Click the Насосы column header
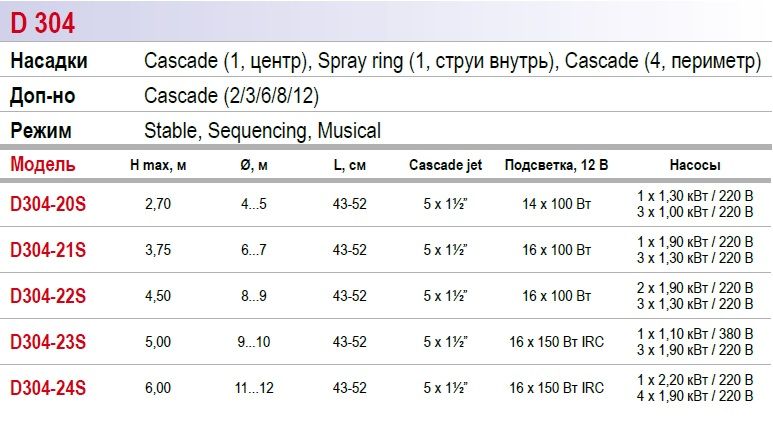The height and width of the screenshot is (431, 773). tap(694, 165)
